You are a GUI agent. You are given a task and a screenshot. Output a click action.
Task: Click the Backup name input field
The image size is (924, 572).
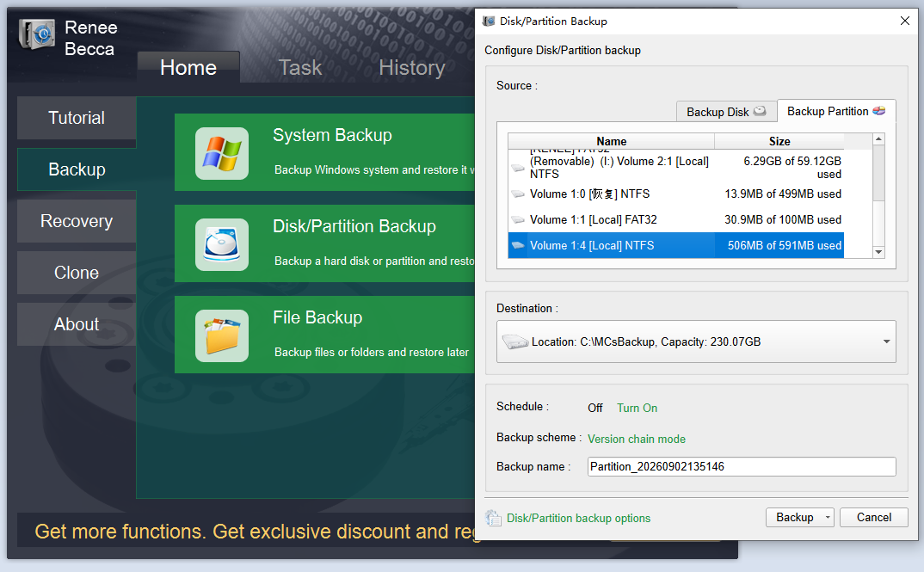coord(742,466)
